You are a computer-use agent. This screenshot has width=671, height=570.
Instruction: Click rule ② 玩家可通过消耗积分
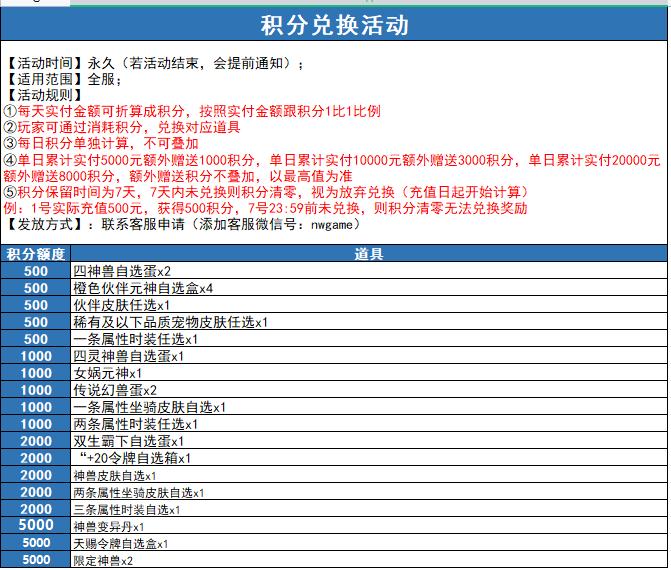(122, 127)
